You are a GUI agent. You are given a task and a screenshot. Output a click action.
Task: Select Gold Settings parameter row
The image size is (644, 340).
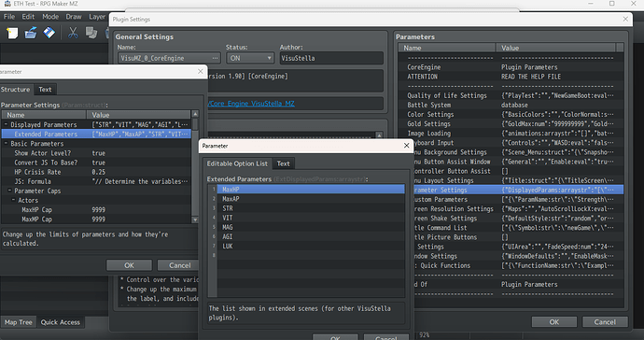[511, 123]
